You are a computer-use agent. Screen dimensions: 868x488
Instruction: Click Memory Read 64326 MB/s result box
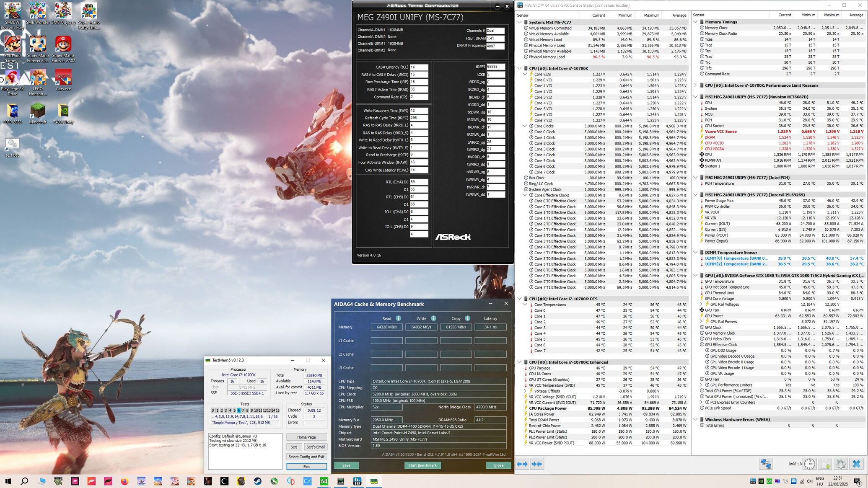tap(386, 327)
